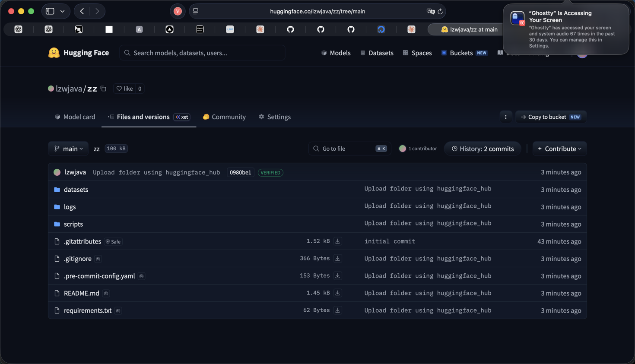Click the Xet icon beside .pre-commit-config.yaml
This screenshot has width=635, height=364.
click(x=141, y=276)
